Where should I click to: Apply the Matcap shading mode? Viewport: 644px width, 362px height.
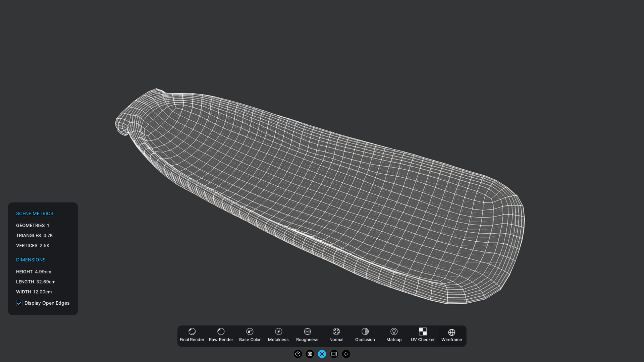click(394, 336)
